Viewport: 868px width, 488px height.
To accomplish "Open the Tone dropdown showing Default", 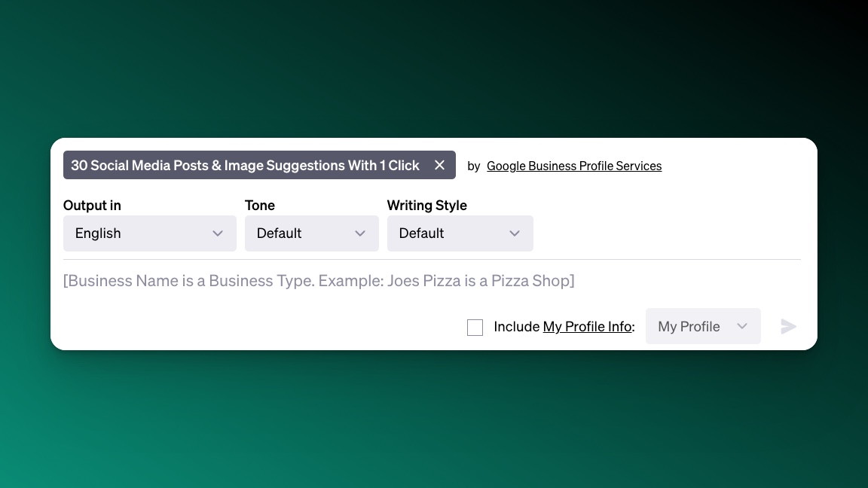I will (x=311, y=233).
